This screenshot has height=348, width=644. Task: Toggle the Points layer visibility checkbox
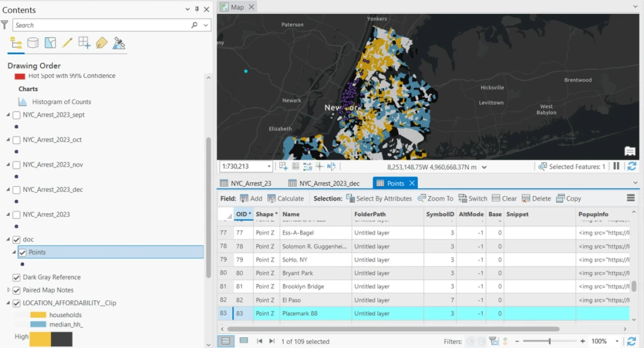[x=23, y=252]
